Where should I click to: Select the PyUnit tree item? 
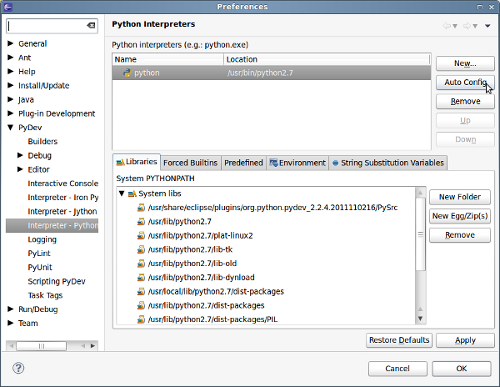click(x=40, y=267)
